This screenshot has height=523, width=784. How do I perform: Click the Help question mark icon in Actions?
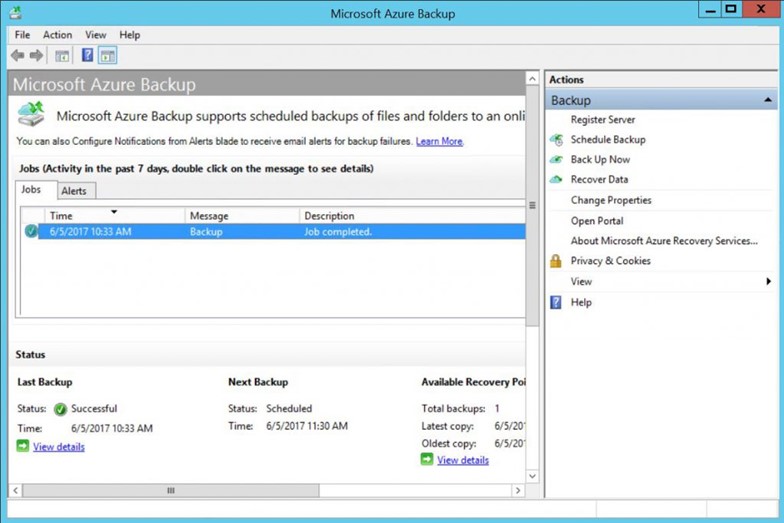point(556,302)
